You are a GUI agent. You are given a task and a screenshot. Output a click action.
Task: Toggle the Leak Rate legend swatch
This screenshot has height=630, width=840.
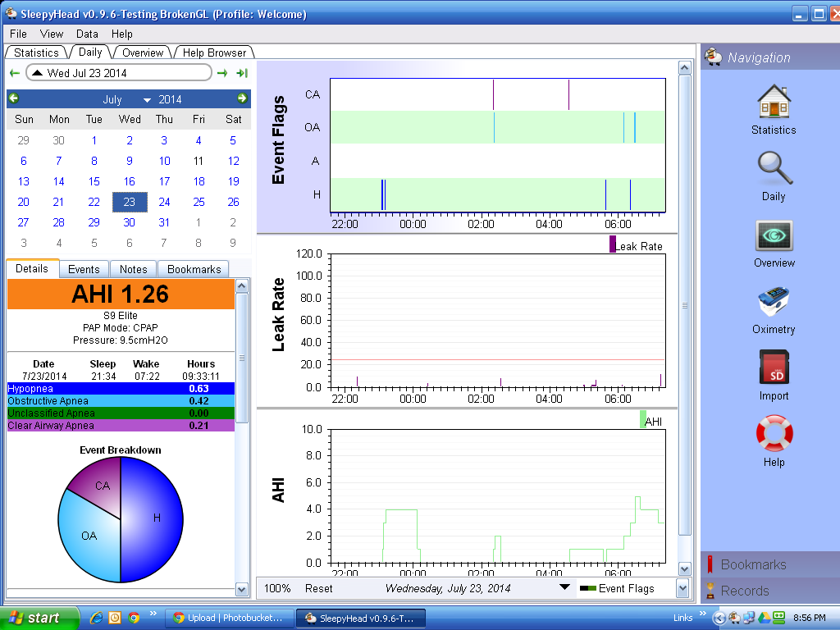click(612, 244)
